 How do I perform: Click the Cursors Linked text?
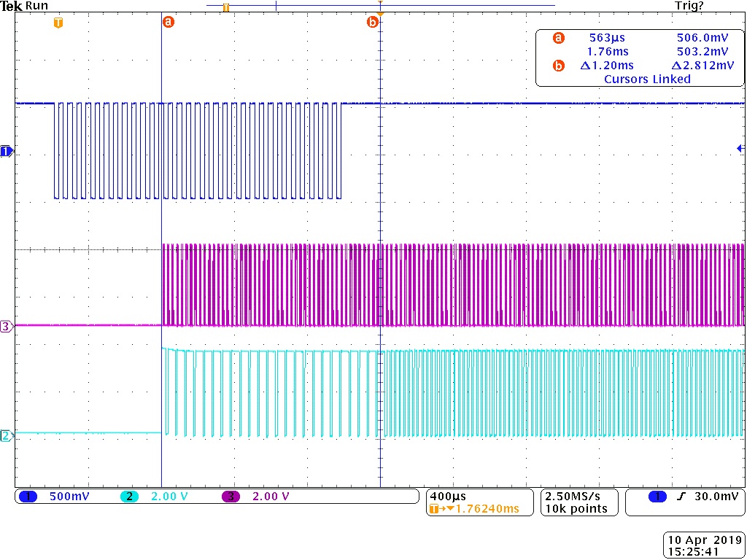(647, 79)
